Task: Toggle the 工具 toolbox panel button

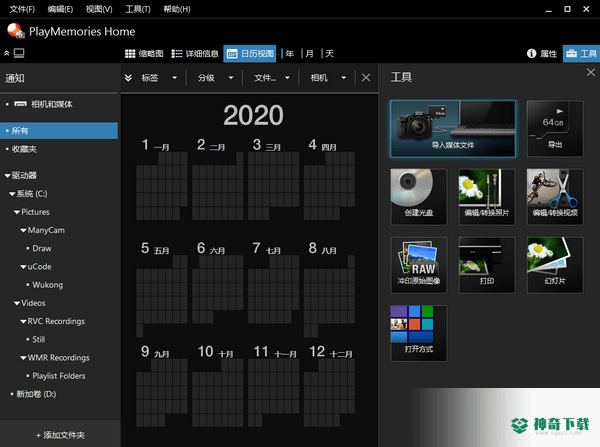Action: point(581,54)
